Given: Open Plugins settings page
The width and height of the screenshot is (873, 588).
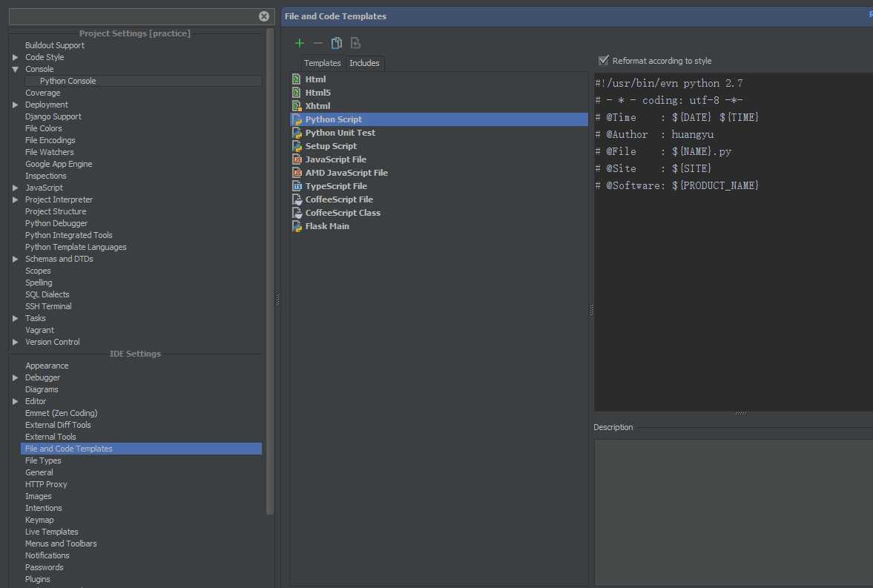Looking at the screenshot, I should click(37, 579).
